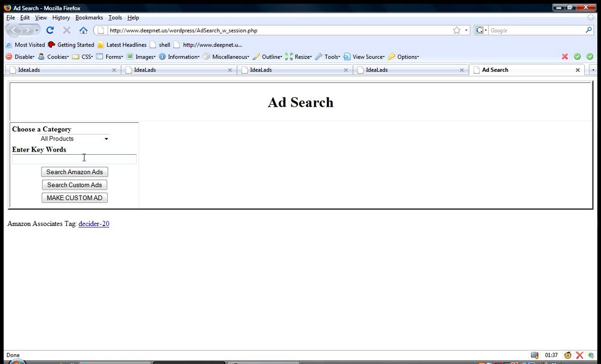
Task: Bookmark this page with the star icon
Action: tap(456, 30)
